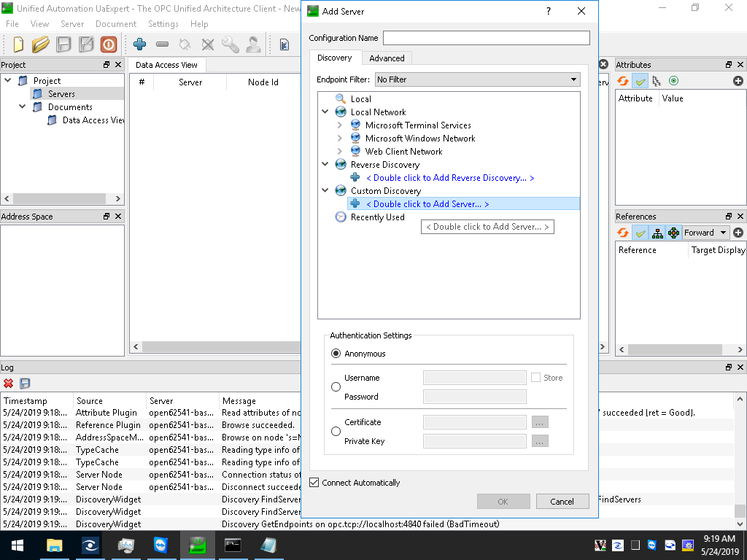Image resolution: width=747 pixels, height=560 pixels.
Task: Open the File menu
Action: tap(12, 24)
